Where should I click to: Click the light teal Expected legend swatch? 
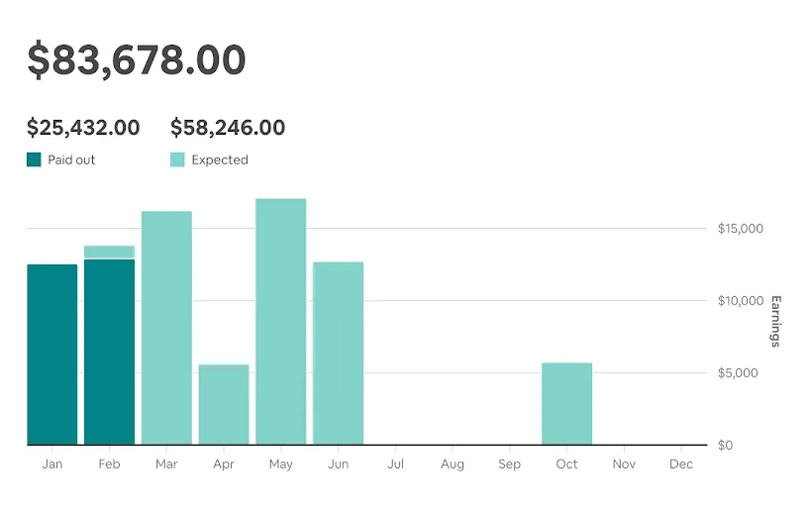(177, 159)
